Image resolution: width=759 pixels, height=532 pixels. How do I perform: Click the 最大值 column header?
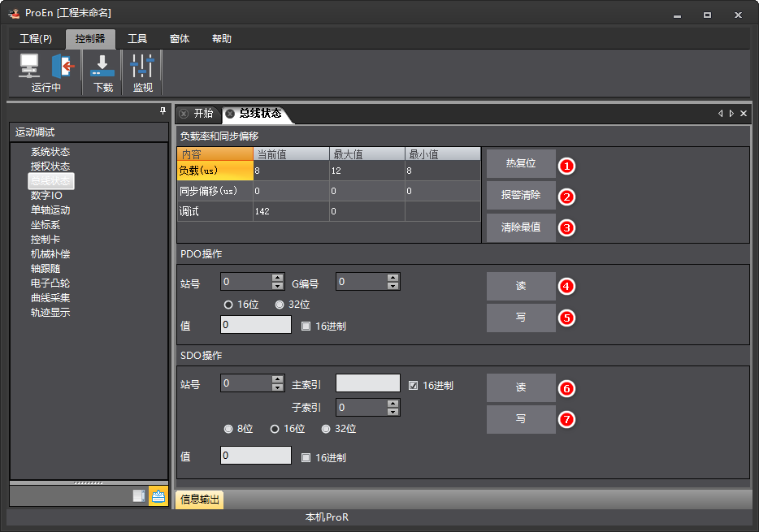367,154
